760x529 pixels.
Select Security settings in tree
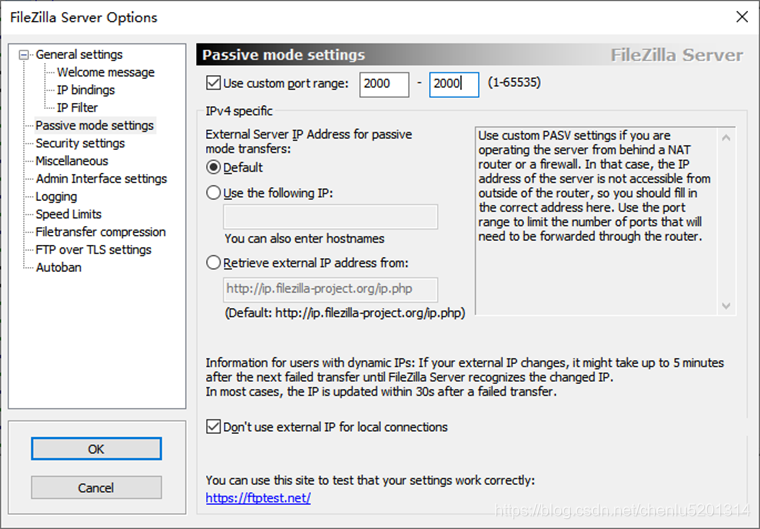[80, 143]
